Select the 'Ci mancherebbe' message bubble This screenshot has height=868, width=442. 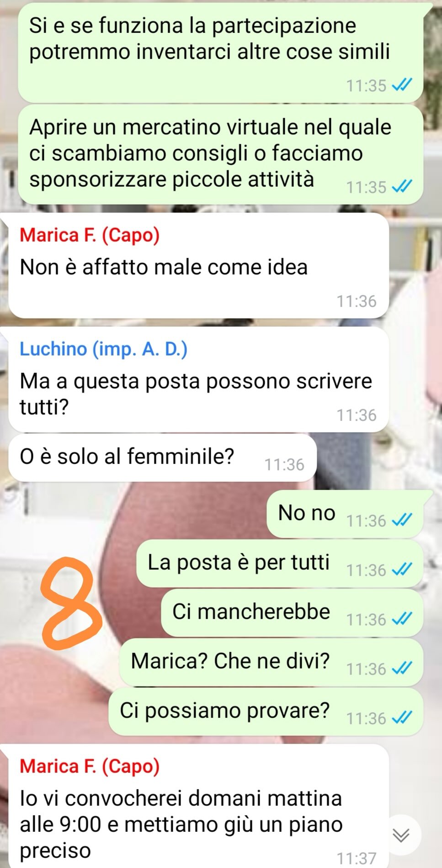[x=292, y=612]
